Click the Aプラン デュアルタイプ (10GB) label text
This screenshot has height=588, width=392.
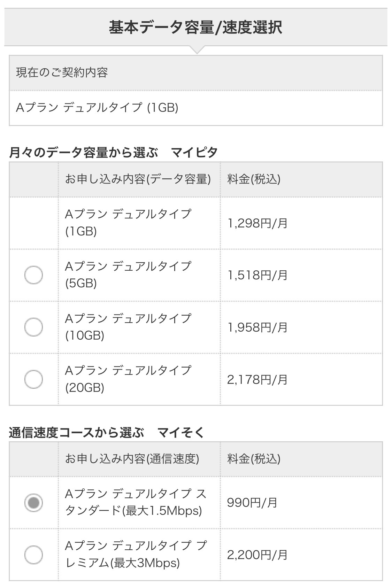click(128, 327)
